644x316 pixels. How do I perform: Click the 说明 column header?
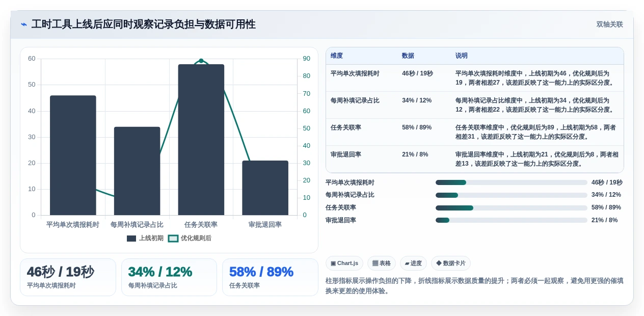[462, 56]
